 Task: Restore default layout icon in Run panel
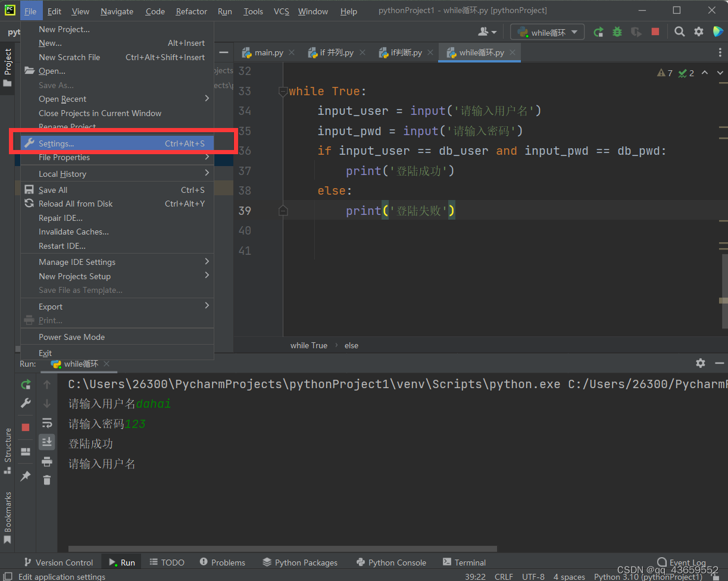(25, 451)
